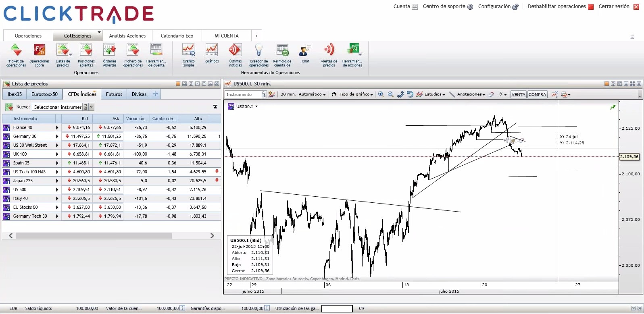Click Cerrar sesión link
This screenshot has width=644, height=314.
coord(614,6)
